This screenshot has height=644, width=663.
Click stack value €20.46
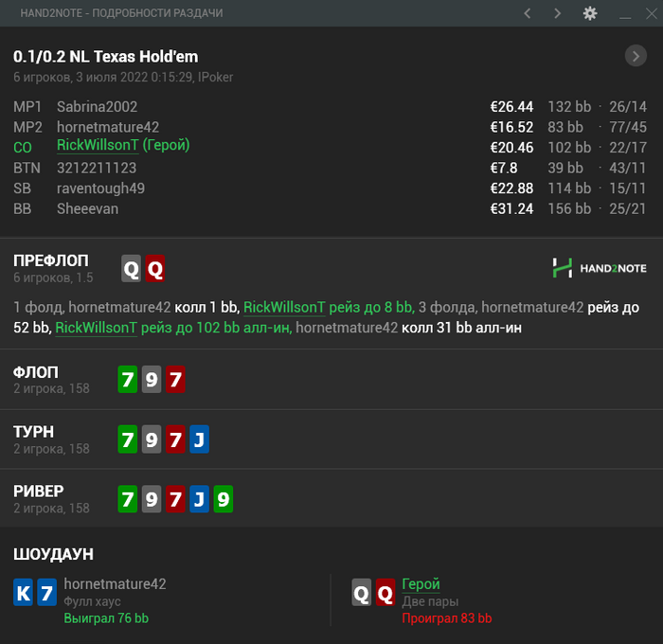click(511, 147)
